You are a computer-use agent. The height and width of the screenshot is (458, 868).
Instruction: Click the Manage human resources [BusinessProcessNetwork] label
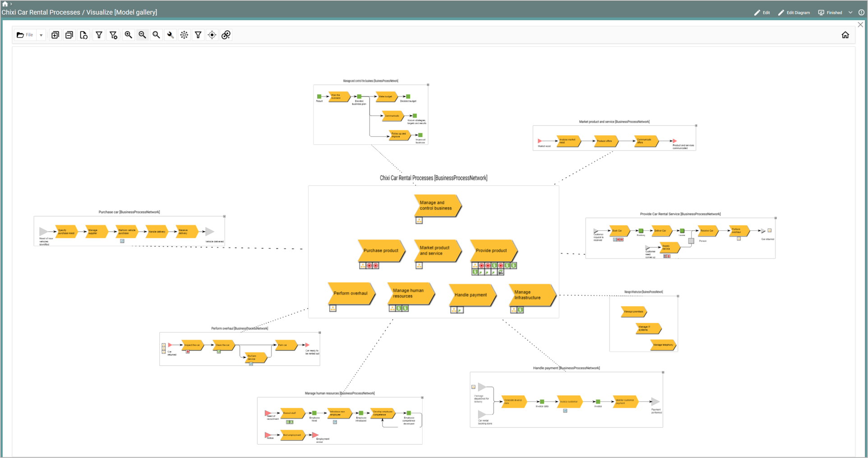(340, 393)
